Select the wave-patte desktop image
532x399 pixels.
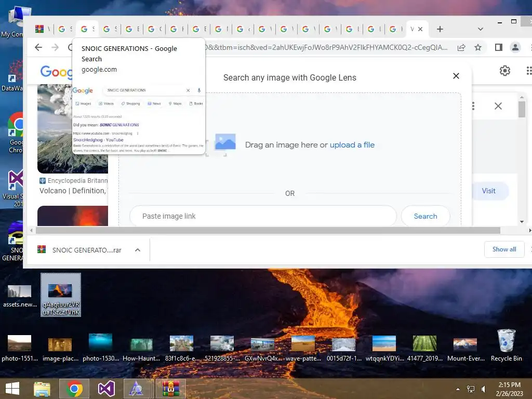(x=303, y=348)
